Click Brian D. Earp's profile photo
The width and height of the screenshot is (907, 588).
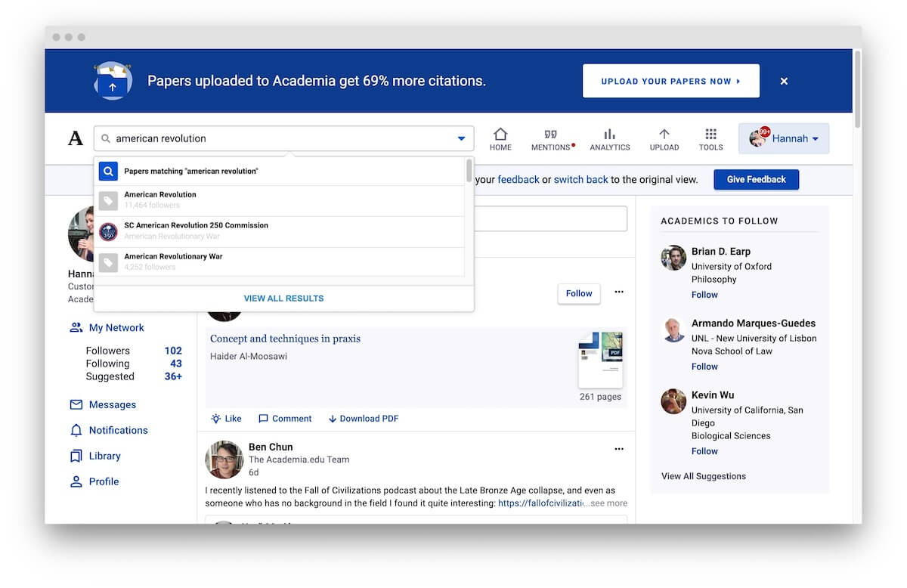pos(673,258)
